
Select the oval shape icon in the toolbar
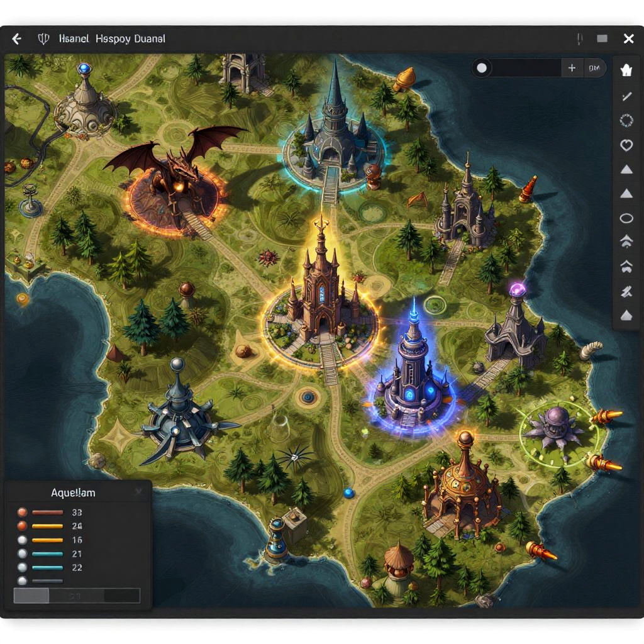[x=626, y=218]
